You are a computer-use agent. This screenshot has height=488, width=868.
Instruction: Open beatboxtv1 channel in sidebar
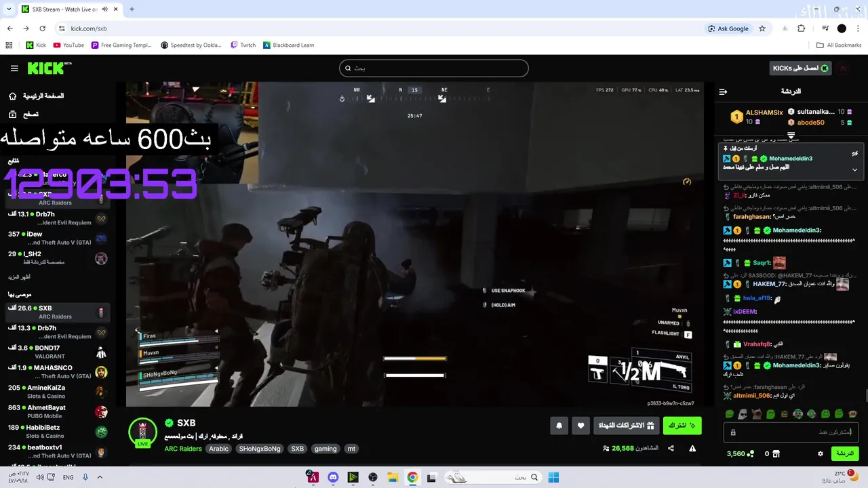[57, 451]
